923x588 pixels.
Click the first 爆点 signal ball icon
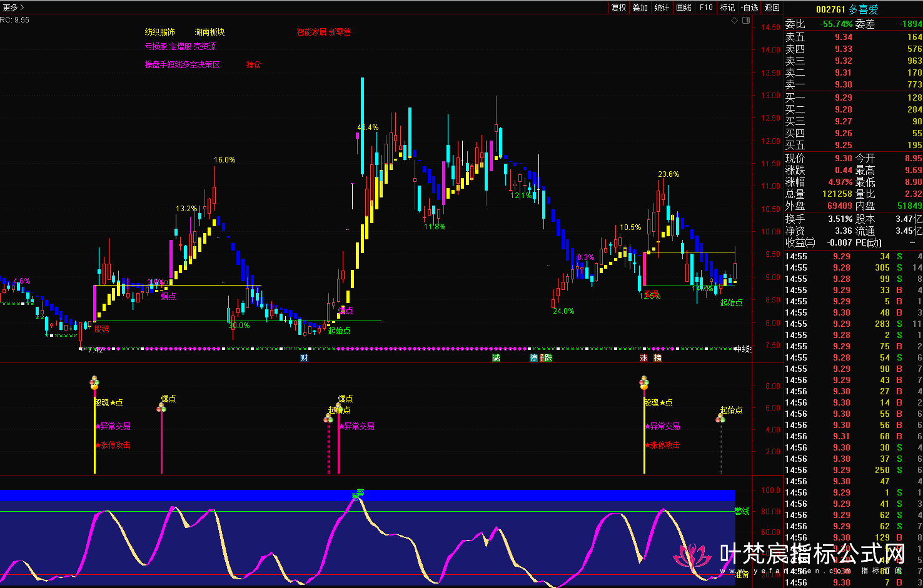point(161,407)
